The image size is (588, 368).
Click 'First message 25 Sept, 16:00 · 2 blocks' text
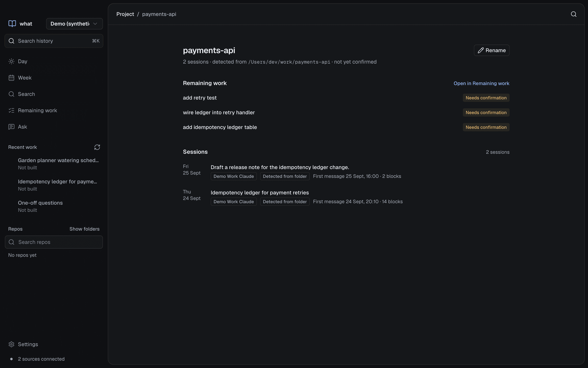pyautogui.click(x=357, y=176)
